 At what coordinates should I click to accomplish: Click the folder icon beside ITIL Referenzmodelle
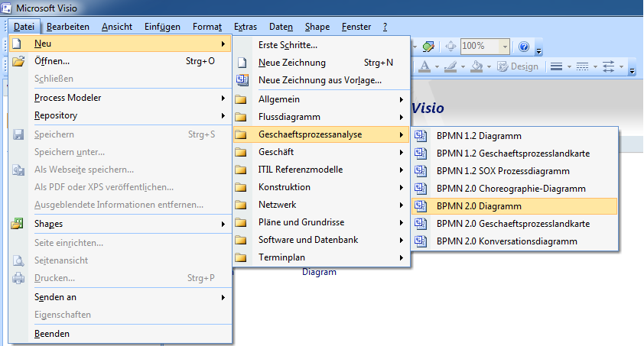click(x=241, y=170)
